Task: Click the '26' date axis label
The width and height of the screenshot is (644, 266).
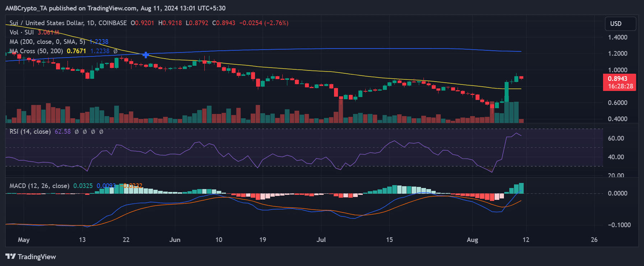Action: (594, 240)
